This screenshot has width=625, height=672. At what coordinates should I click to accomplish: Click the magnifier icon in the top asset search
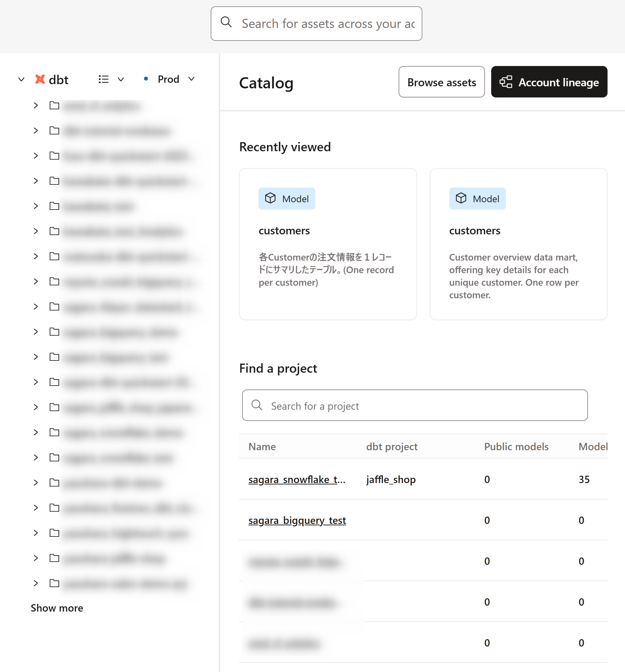point(226,22)
